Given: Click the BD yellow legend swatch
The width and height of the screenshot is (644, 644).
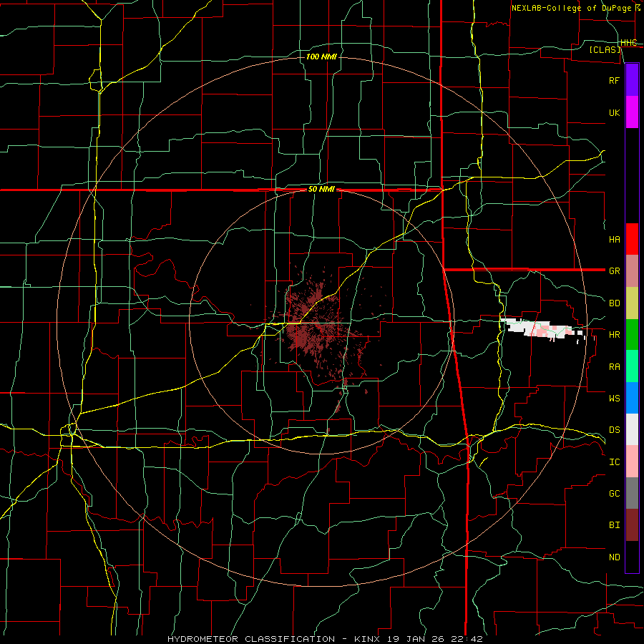Looking at the screenshot, I should coord(632,303).
